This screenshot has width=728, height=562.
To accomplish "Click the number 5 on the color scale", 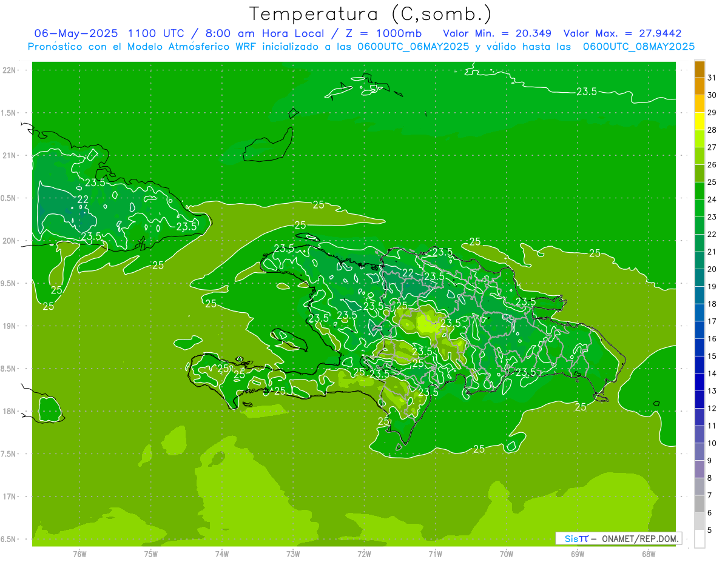I will click(x=709, y=530).
